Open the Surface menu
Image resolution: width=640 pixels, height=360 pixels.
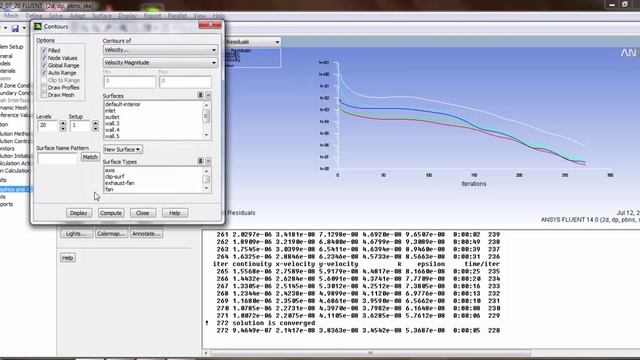pyautogui.click(x=102, y=16)
